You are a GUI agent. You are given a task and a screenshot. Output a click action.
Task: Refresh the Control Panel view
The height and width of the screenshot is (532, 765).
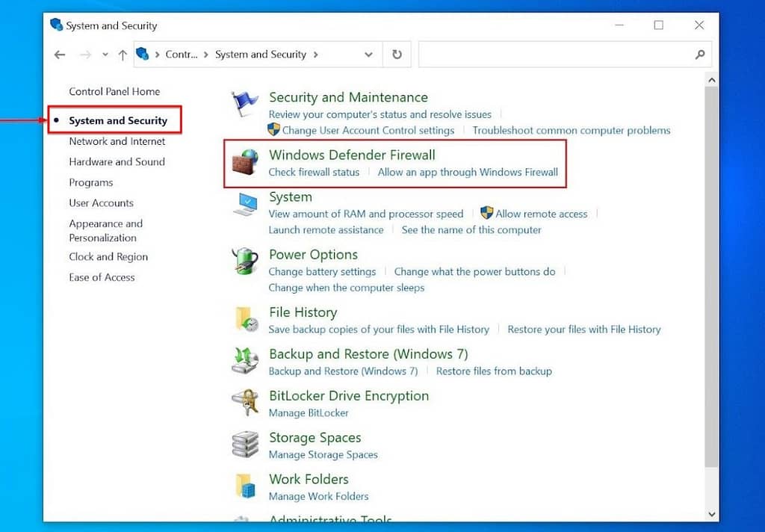click(x=397, y=55)
